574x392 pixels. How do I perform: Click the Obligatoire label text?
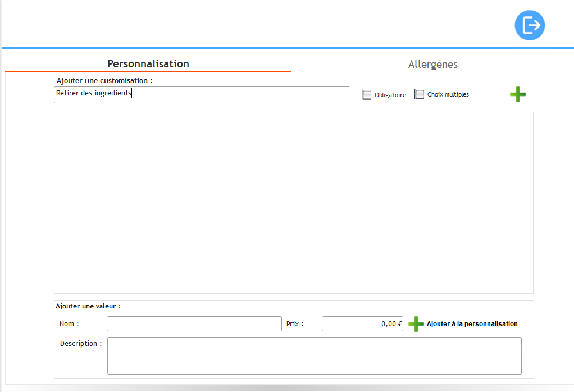point(390,95)
